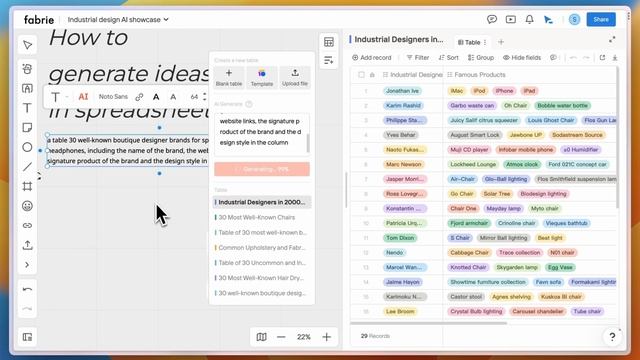The width and height of the screenshot is (640, 360).
Task: Open the Filter menu
Action: 418,58
